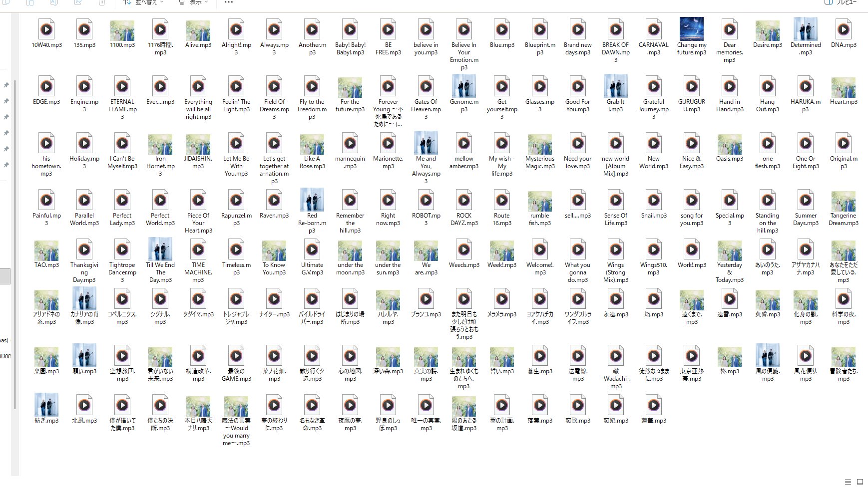The width and height of the screenshot is (868, 488).
Task: Click the シグナル.mp3 file icon
Action: (x=160, y=299)
